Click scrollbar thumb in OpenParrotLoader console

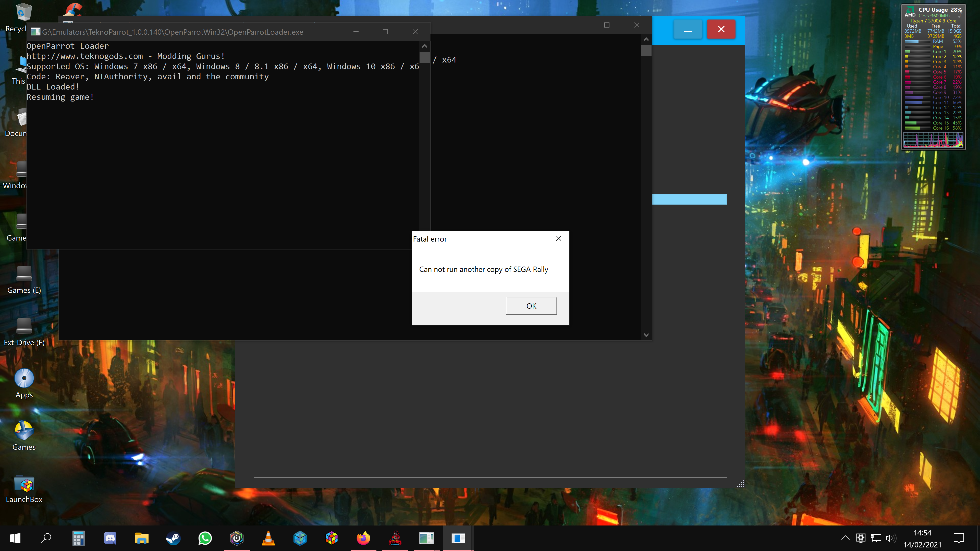425,57
